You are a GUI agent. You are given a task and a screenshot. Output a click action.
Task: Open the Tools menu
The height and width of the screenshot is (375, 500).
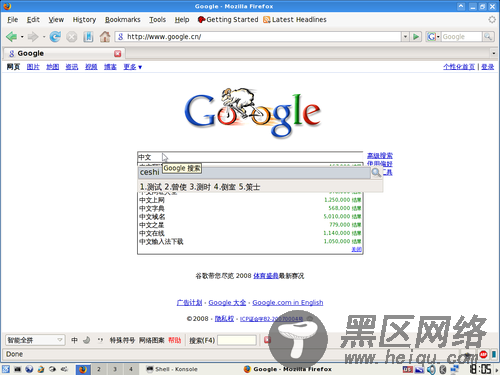click(157, 20)
